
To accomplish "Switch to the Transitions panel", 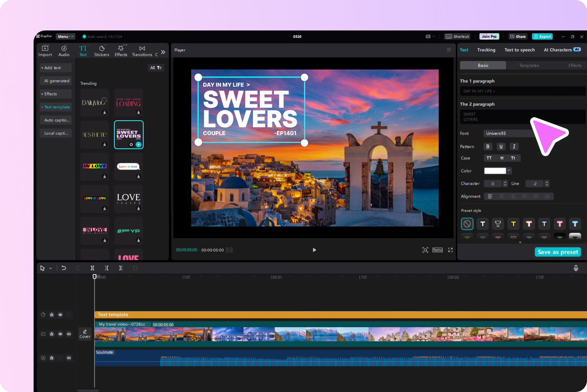I will (x=142, y=50).
